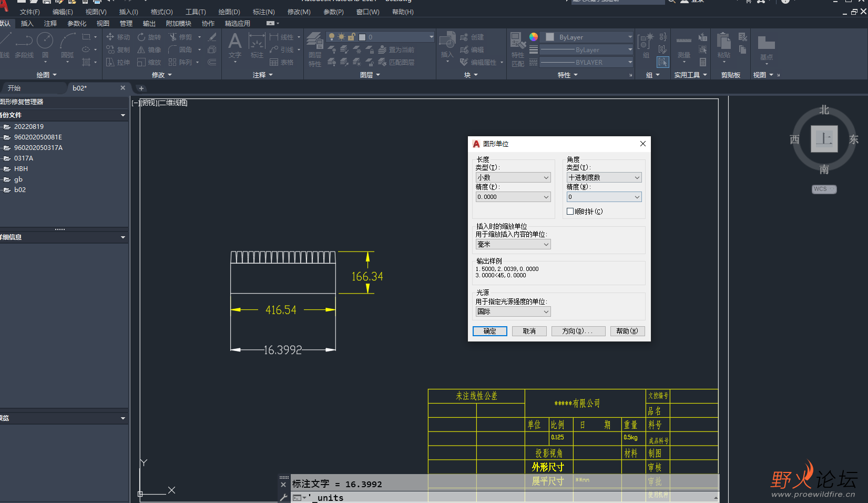Click the Cancel (取消) button in Units dialog
868x503 pixels.
[529, 331]
